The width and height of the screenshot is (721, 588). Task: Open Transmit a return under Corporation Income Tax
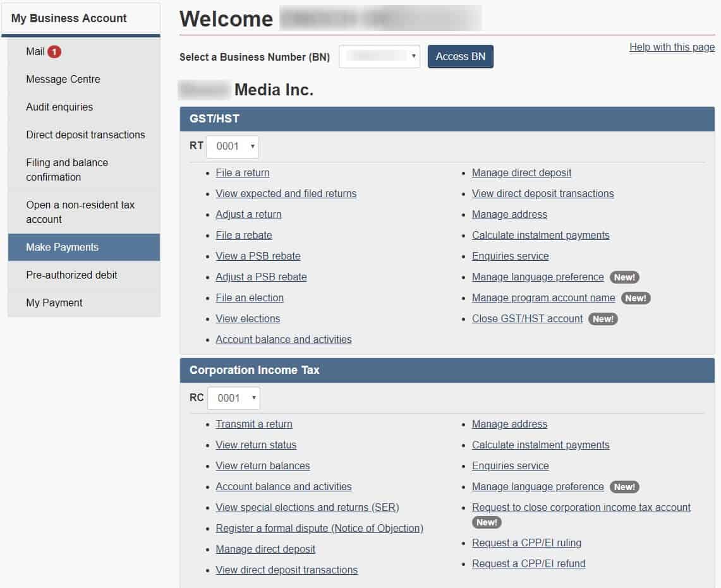254,424
